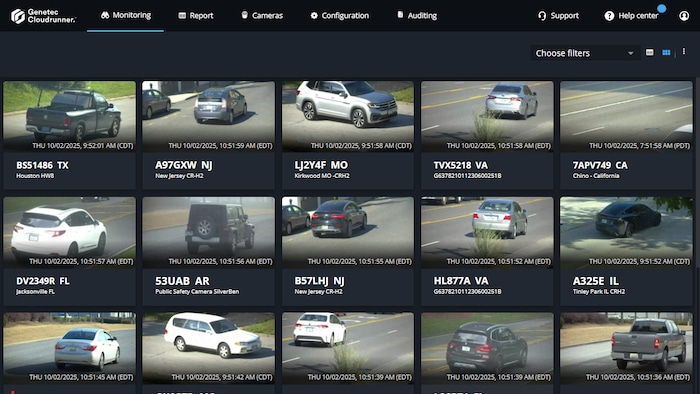Click the Kirkwood MO -CRH2 camera label

click(x=322, y=176)
